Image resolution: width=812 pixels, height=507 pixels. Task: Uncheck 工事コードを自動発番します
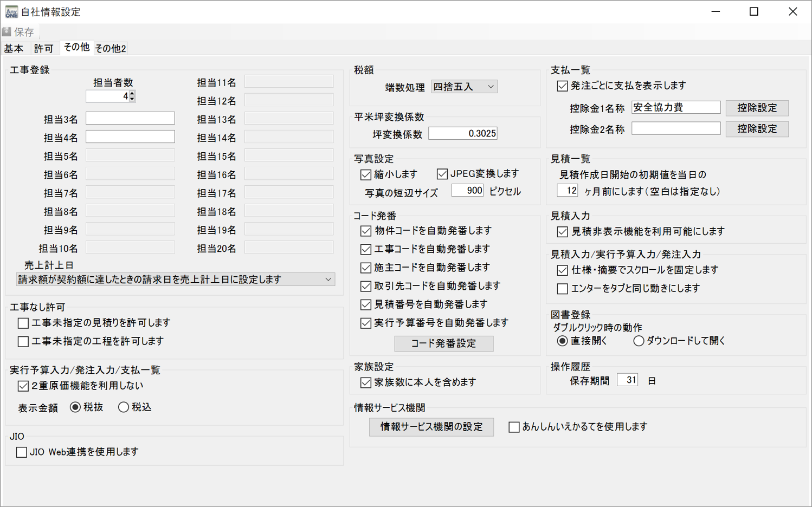point(366,250)
